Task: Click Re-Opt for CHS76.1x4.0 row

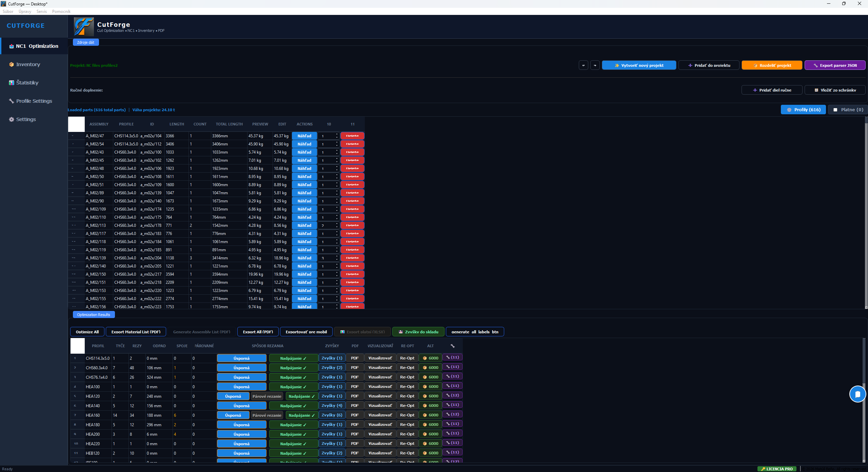Action: click(x=407, y=377)
